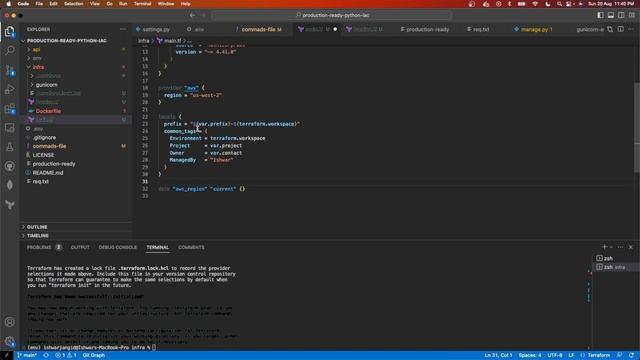The width and height of the screenshot is (640, 360).
Task: Click the synchronize changes icon in status bar
Action: click(x=46, y=356)
